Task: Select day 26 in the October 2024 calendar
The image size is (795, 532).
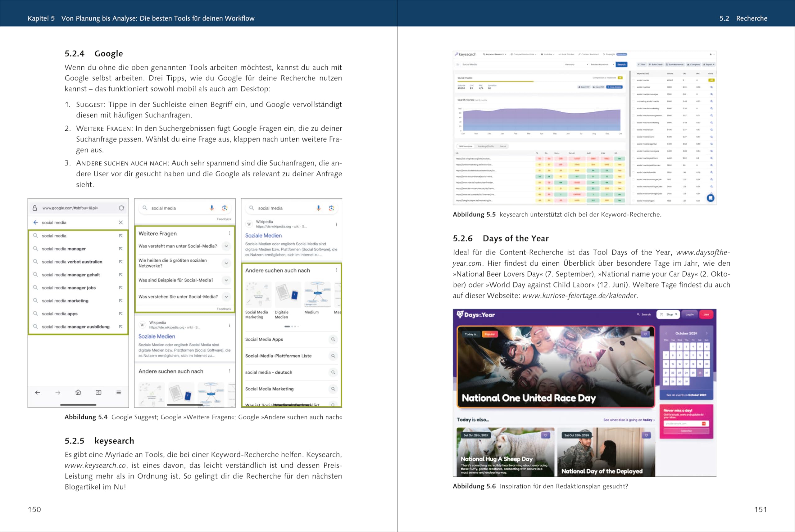Action: (x=700, y=372)
